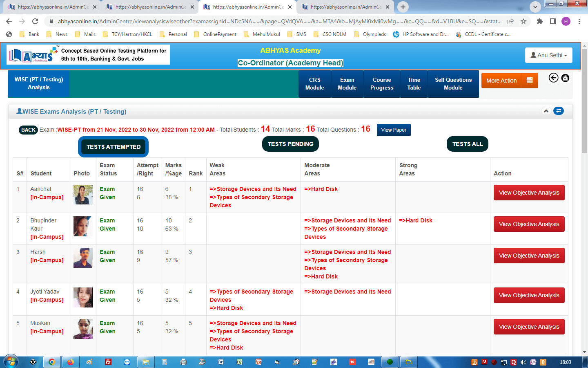
Task: Bookmark this page with the star icon
Action: 523,21
